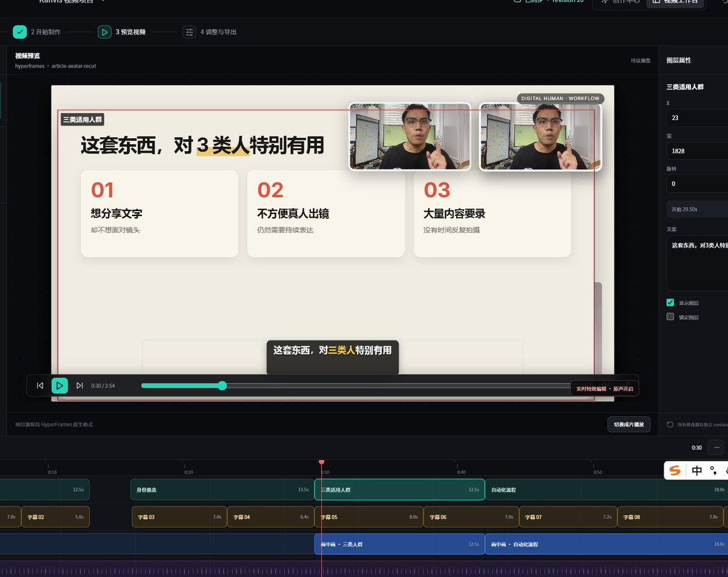Click the 宽 width field showing 1828
Image resolution: width=728 pixels, height=577 pixels.
tap(698, 150)
